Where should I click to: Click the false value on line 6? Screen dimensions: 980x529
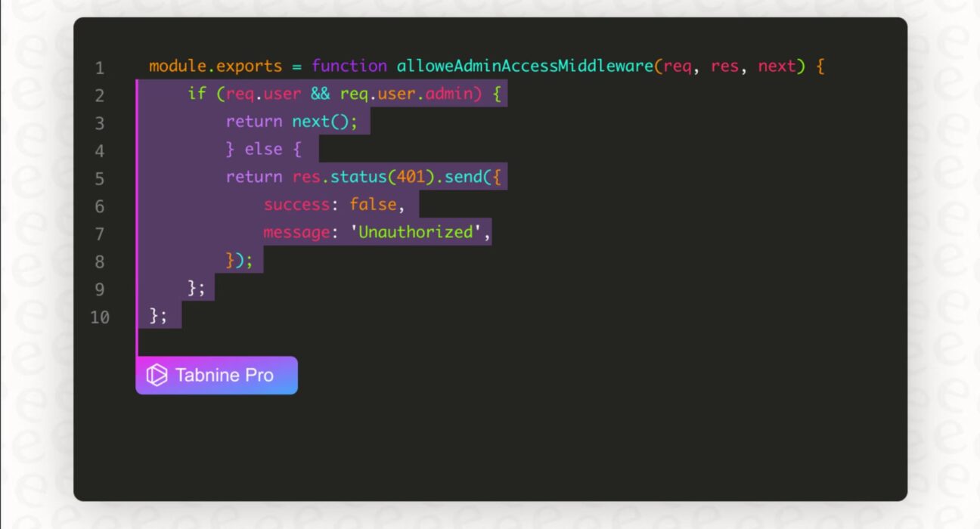point(373,205)
